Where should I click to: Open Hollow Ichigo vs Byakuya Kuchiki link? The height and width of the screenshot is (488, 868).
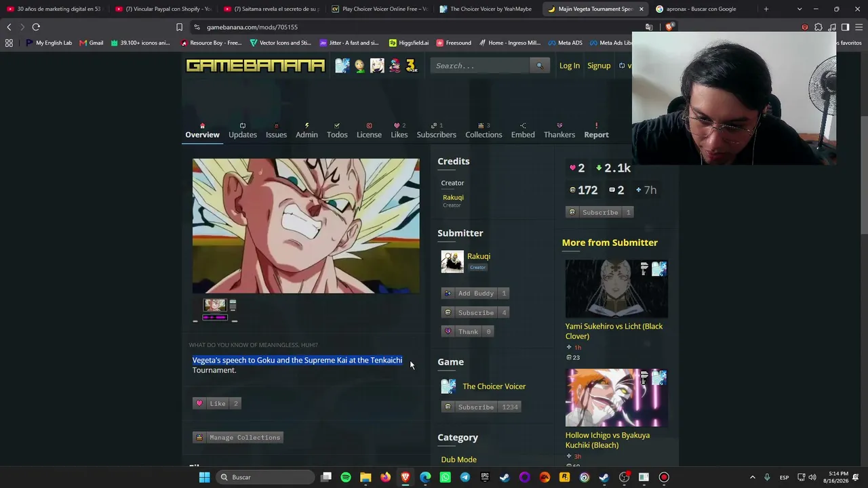coord(608,441)
